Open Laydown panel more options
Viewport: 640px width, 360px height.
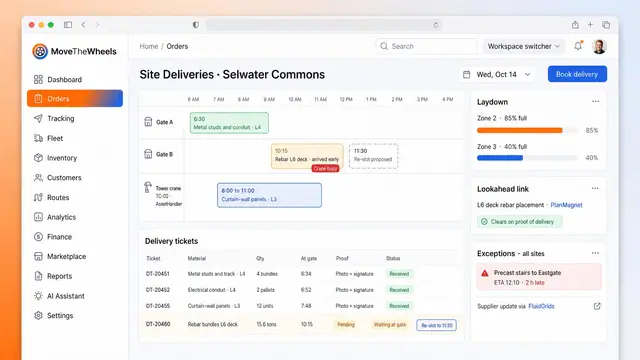(x=596, y=101)
